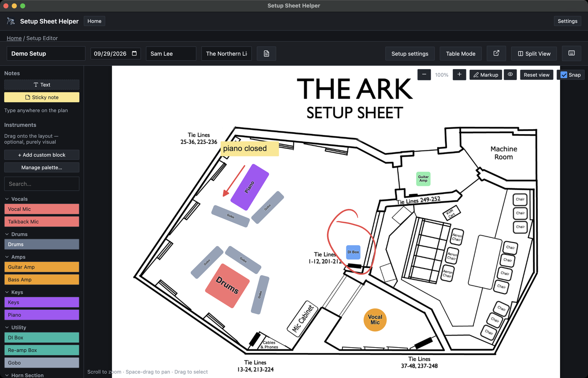
Task: Select the purple Piano block on plan
Action: (250, 187)
